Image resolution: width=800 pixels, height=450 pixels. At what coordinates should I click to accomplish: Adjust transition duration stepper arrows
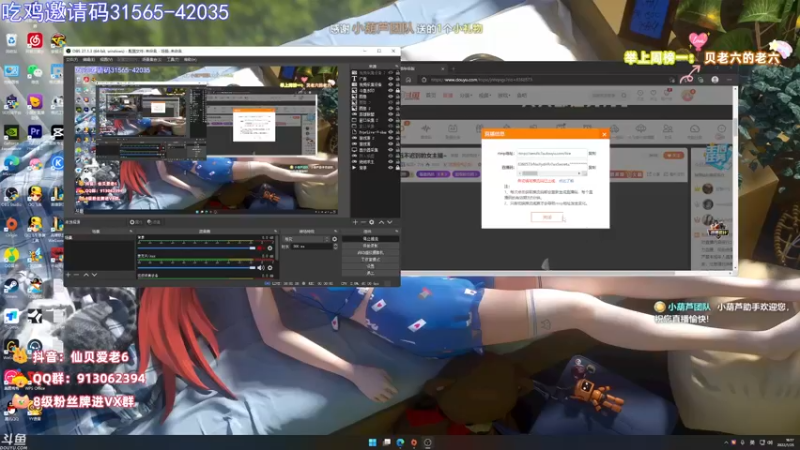coord(335,246)
